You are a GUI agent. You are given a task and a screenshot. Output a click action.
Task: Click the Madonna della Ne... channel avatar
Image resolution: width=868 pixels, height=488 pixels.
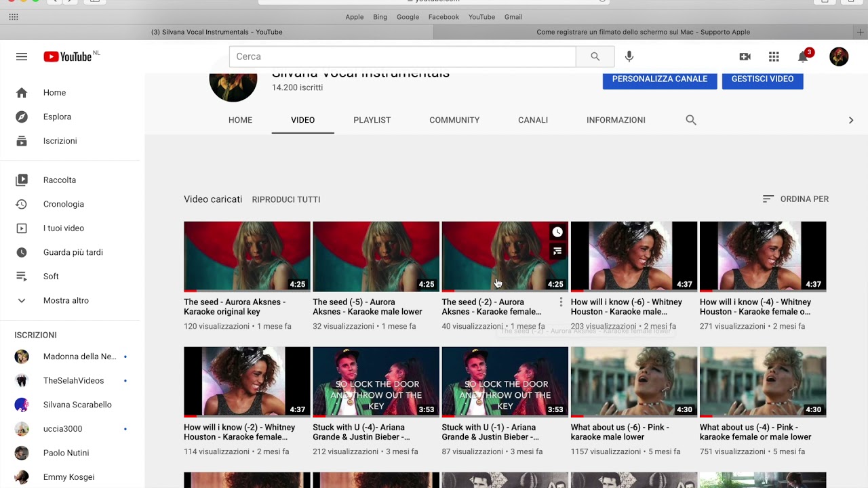tap(22, 357)
